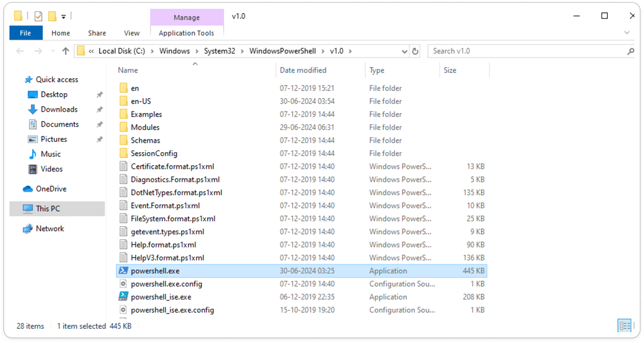Screen dimensions: 644x343
Task: Open the address bar history dropdown
Action: coord(404,51)
